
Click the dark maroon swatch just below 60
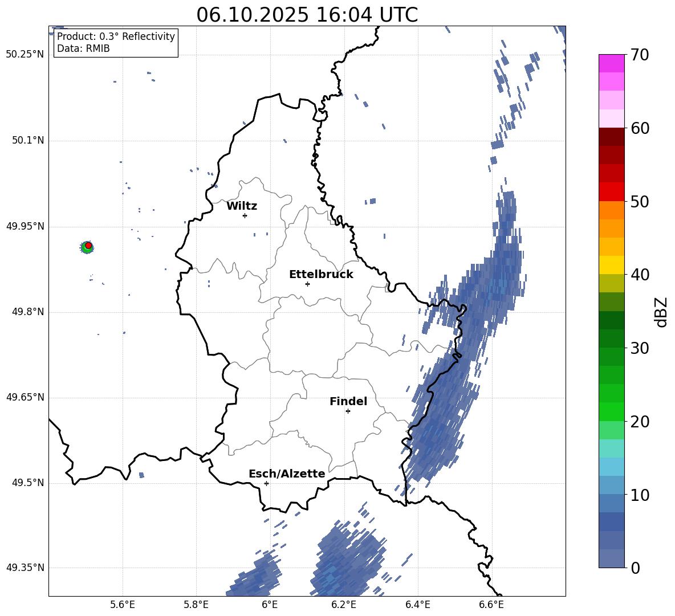(611, 137)
